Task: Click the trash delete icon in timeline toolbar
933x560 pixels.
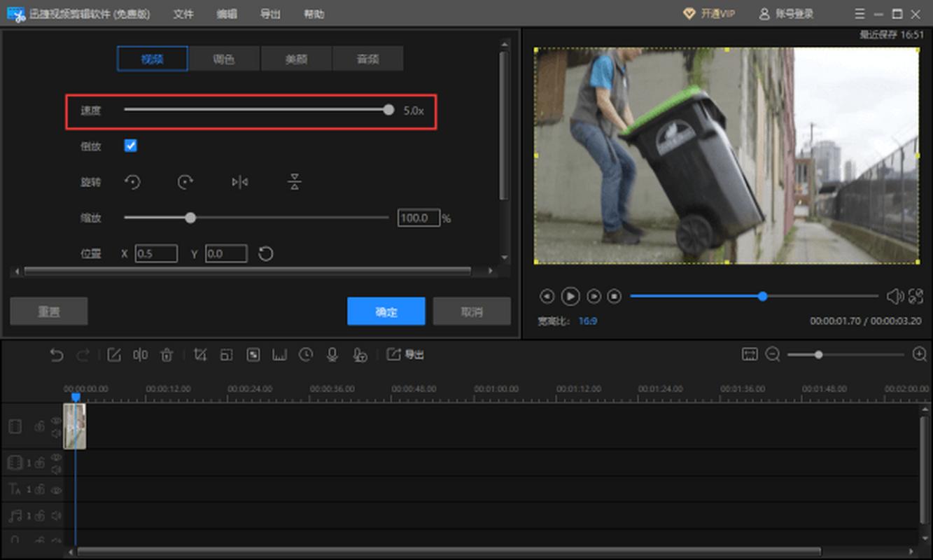Action: pyautogui.click(x=167, y=355)
